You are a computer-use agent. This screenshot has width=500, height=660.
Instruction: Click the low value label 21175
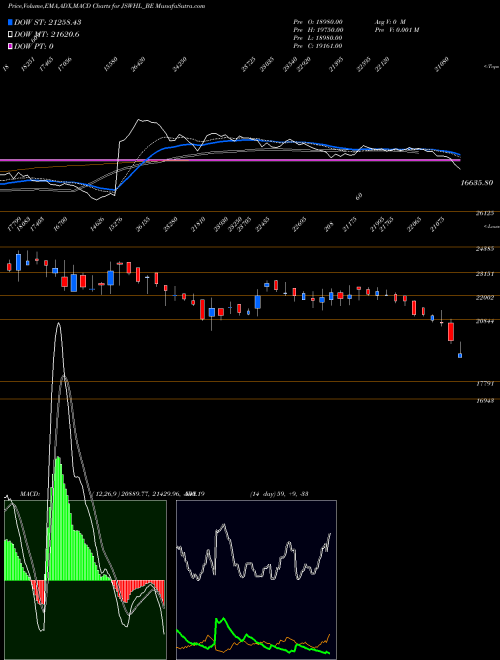[350, 225]
